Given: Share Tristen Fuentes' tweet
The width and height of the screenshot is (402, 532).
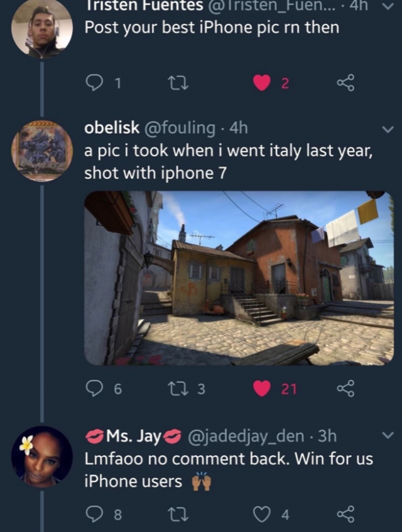Looking at the screenshot, I should (345, 83).
